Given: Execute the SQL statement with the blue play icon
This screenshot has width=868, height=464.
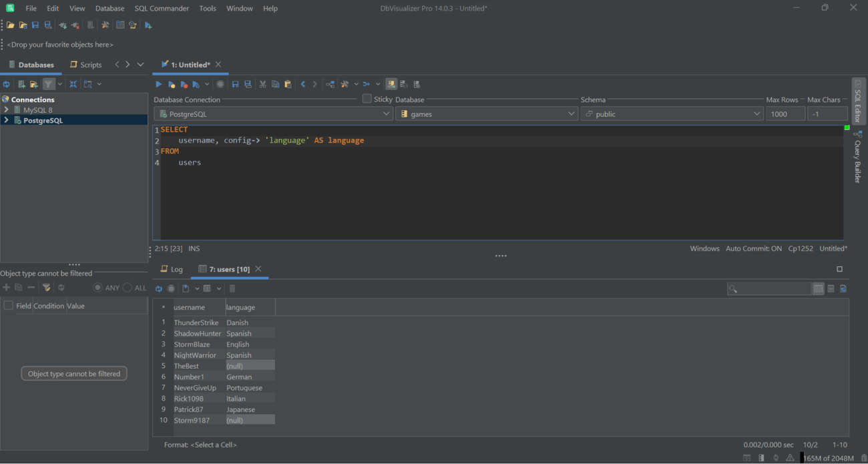Looking at the screenshot, I should point(158,83).
